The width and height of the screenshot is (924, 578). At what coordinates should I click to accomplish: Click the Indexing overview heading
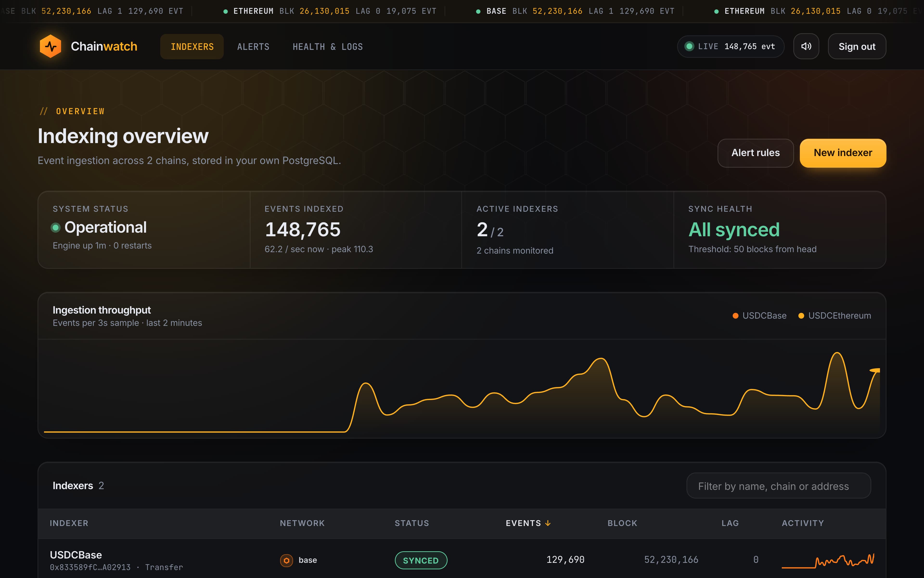123,136
